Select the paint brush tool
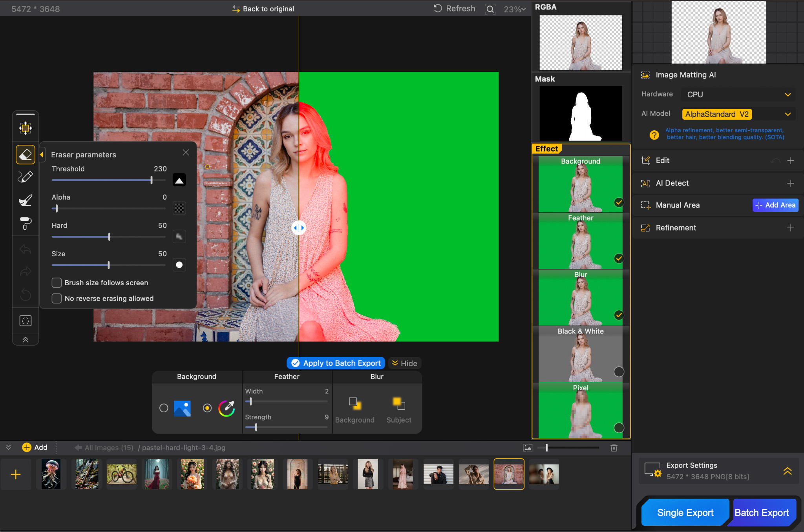This screenshot has width=804, height=532. point(25,200)
